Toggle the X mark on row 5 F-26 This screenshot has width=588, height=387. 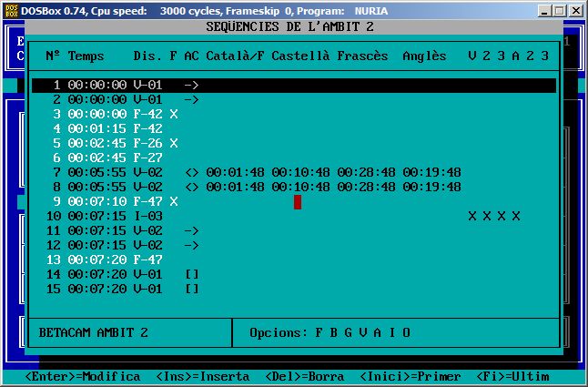point(173,143)
